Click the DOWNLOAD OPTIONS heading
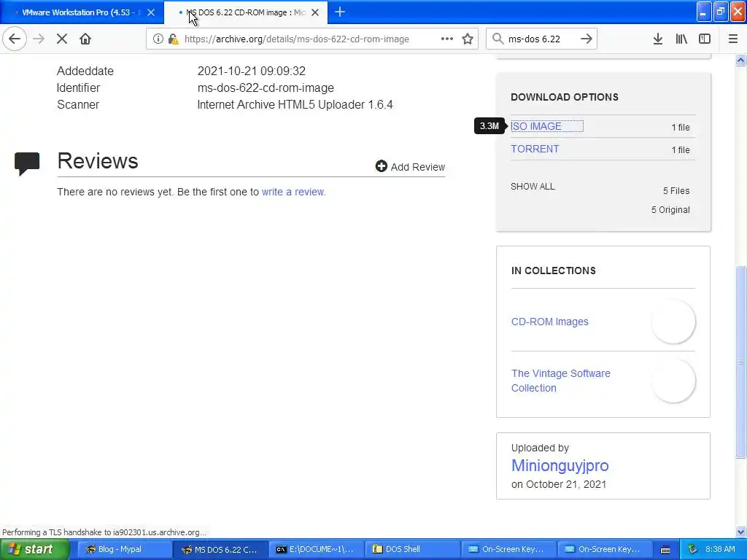Viewport: 747px width, 560px height. (565, 97)
